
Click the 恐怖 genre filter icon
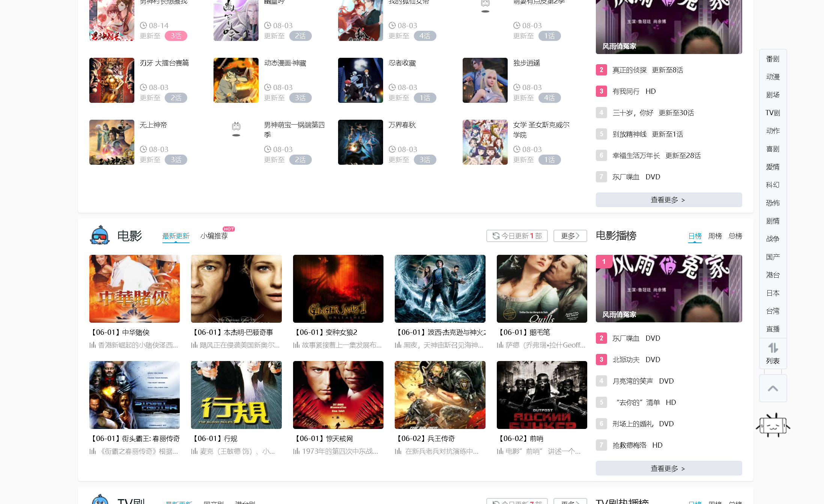773,203
